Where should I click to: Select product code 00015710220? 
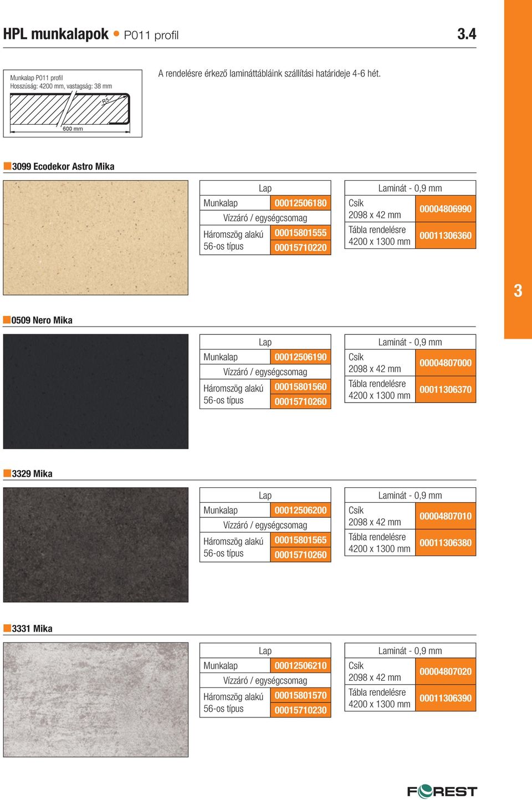point(300,248)
